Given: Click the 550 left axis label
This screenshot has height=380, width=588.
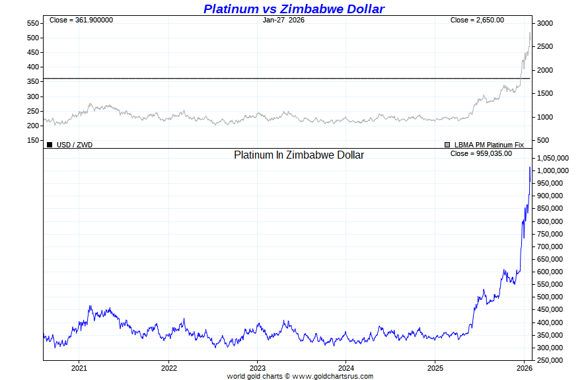Looking at the screenshot, I should tap(33, 23).
